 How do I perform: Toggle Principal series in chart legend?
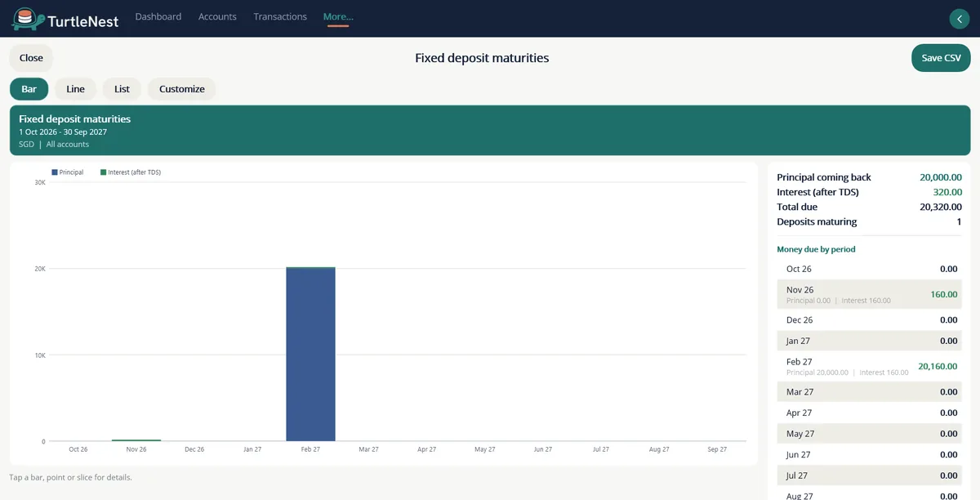(67, 172)
